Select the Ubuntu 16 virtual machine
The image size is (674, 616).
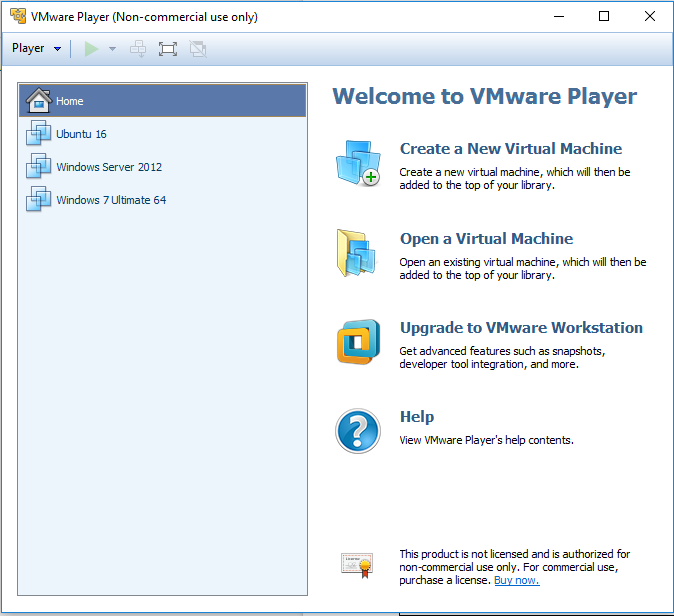click(162, 134)
